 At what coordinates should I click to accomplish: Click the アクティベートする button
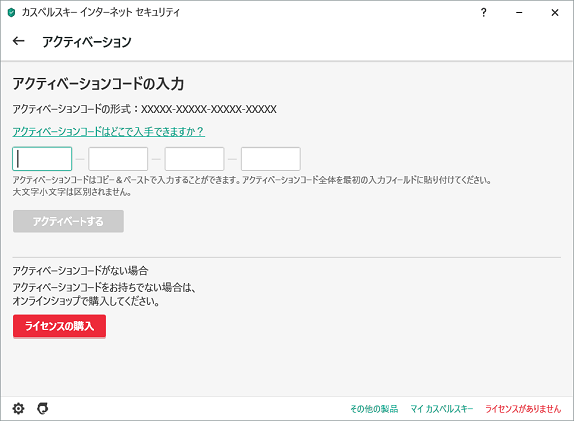click(x=68, y=221)
